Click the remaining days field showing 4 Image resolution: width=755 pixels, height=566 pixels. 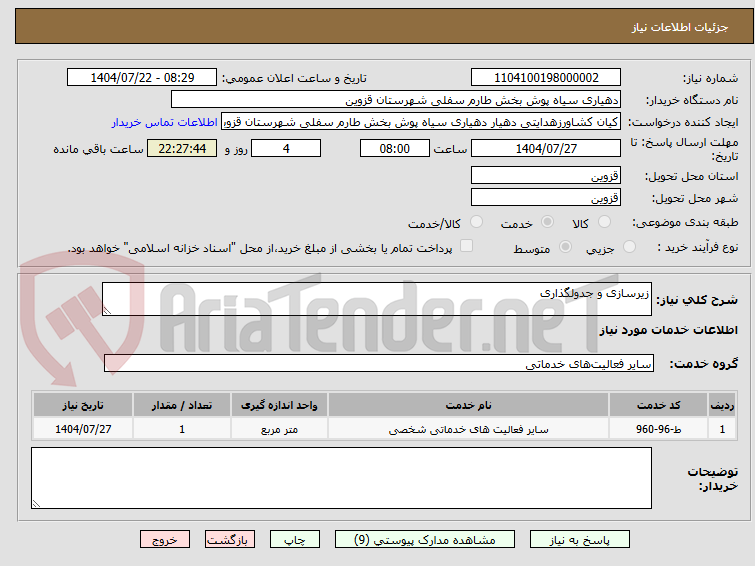click(286, 148)
